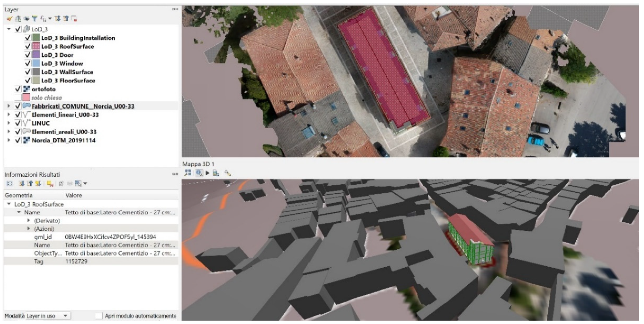Open the Modalità Layer in uso dropdown

[x=48, y=316]
